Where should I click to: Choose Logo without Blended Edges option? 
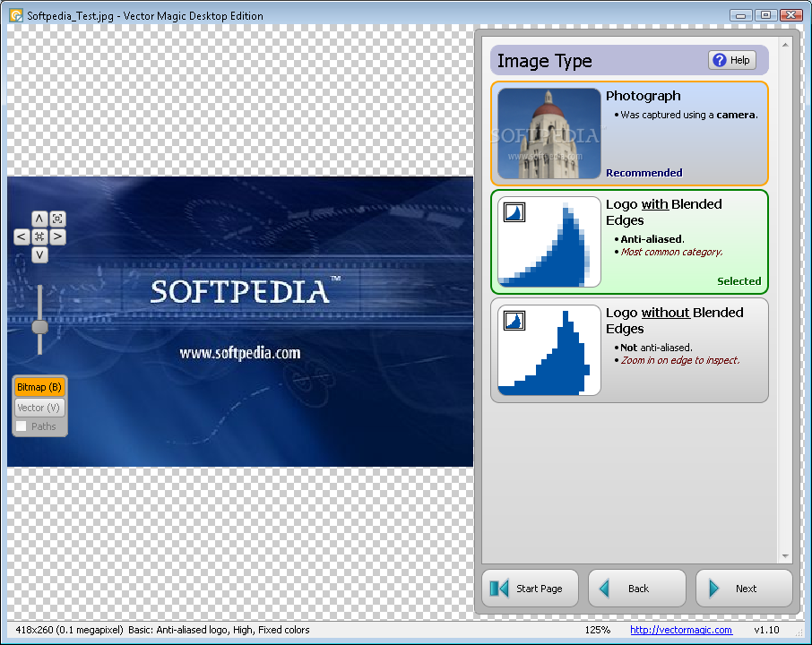(x=629, y=350)
